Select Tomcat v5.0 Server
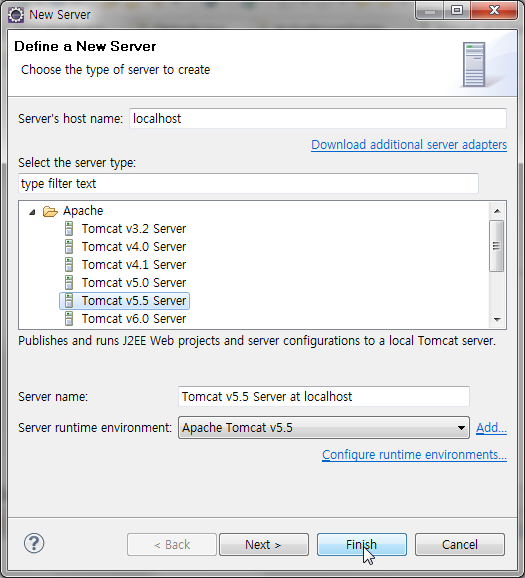 click(x=134, y=283)
